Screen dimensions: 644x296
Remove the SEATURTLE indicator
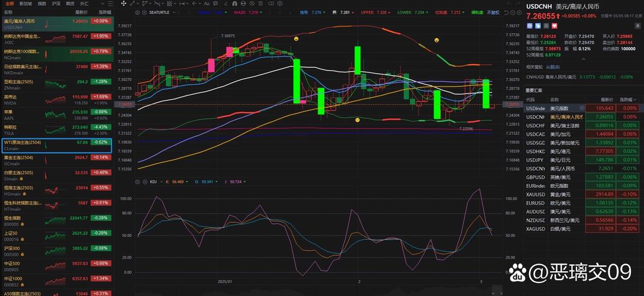click(x=144, y=12)
